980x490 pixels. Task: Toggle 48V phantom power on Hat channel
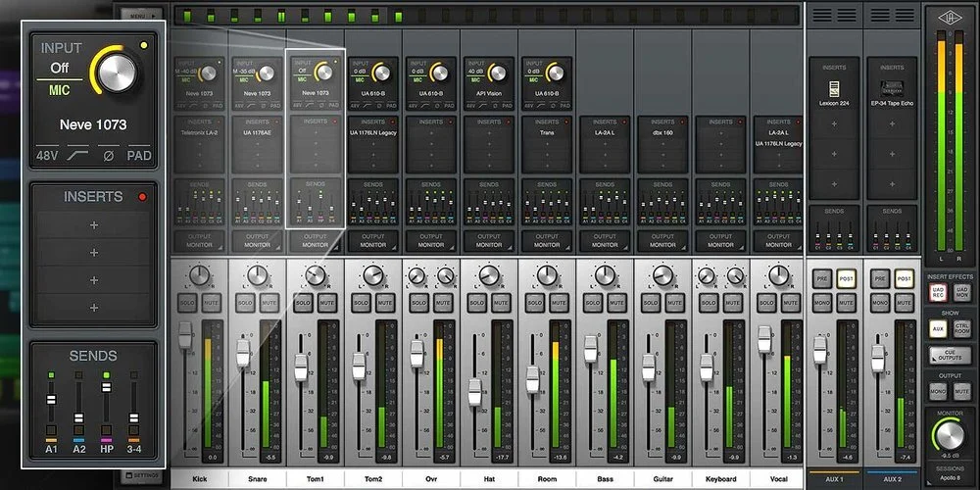[469, 106]
